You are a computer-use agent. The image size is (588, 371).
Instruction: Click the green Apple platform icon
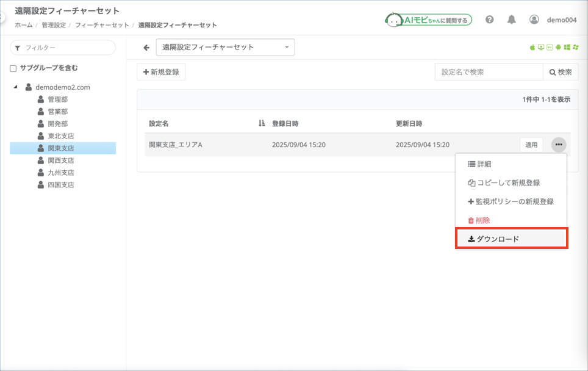click(532, 47)
